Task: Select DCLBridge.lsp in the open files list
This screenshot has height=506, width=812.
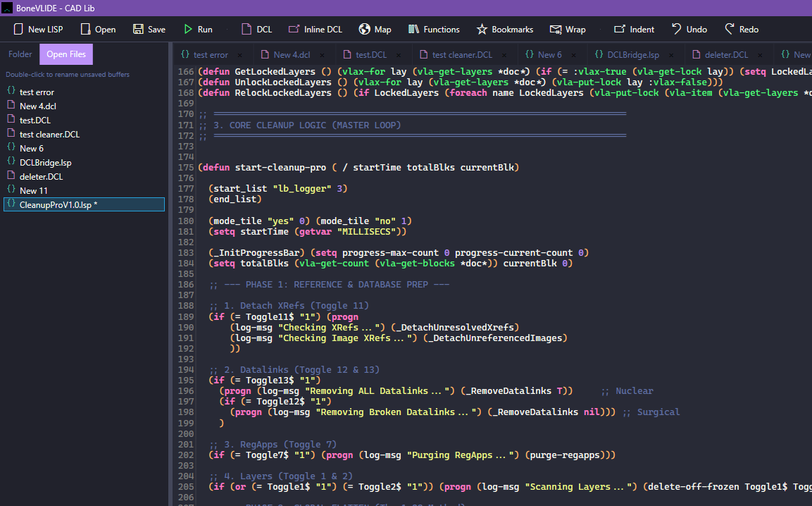Action: pos(84,162)
